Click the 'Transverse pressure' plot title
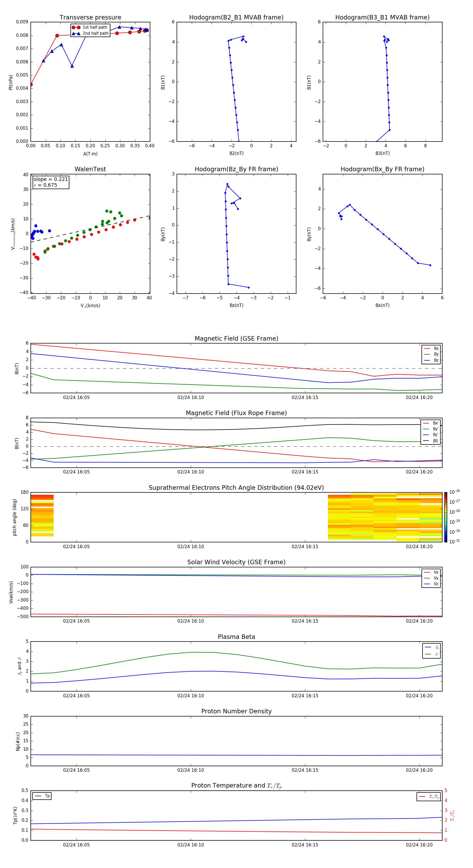Image resolution: width=473 pixels, height=868 pixels. (90, 18)
